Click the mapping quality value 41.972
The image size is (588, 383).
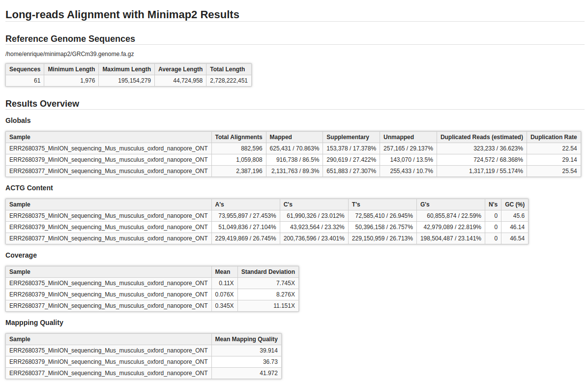click(x=268, y=373)
